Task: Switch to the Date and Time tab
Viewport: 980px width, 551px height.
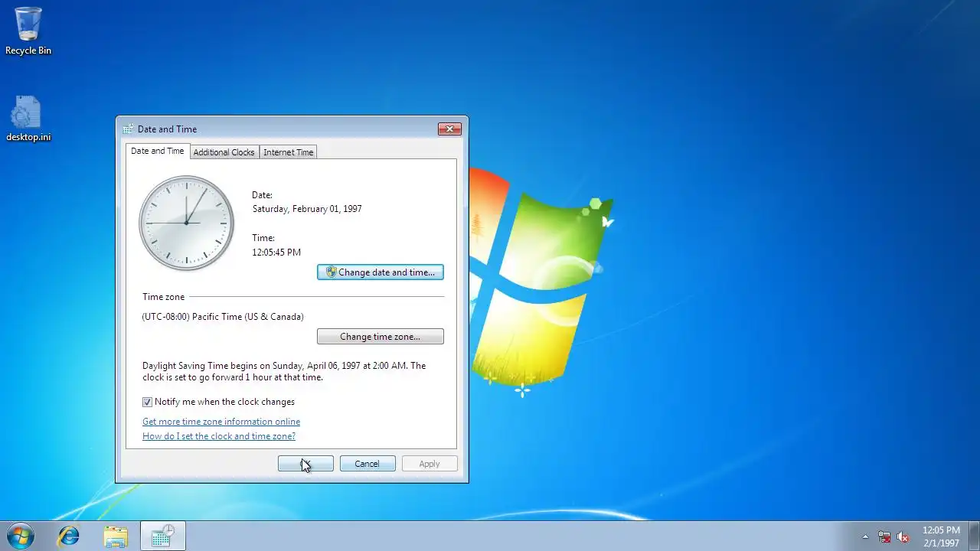Action: tap(157, 151)
